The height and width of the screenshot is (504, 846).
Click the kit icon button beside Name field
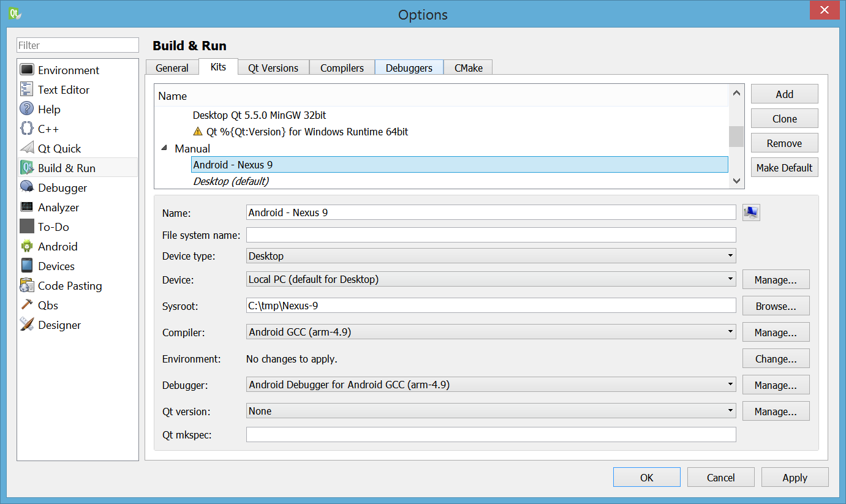click(751, 213)
